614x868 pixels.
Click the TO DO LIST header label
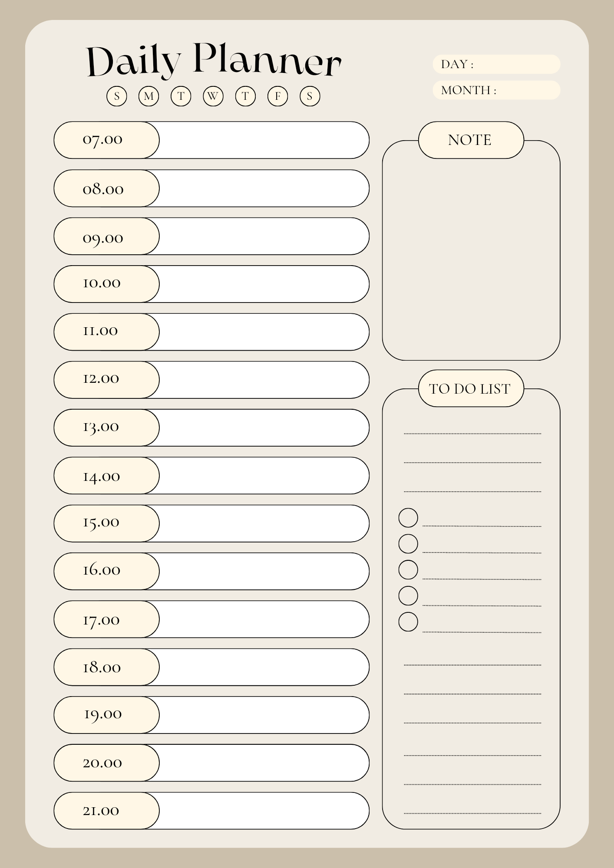tap(471, 389)
